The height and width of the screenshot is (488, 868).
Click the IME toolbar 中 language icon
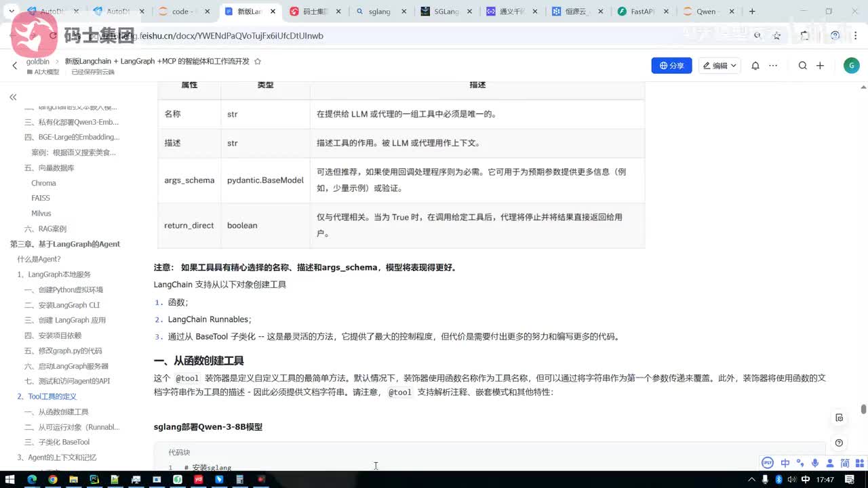(785, 463)
